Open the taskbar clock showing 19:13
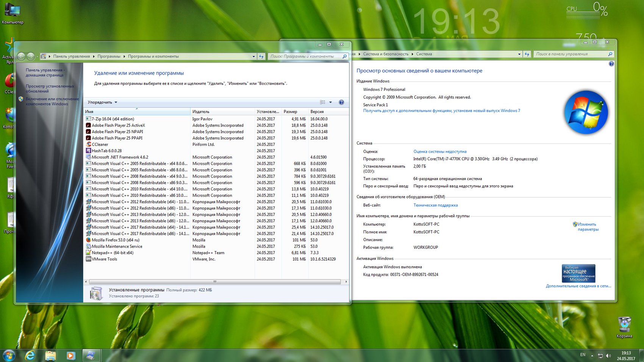The image size is (644, 362). click(626, 356)
